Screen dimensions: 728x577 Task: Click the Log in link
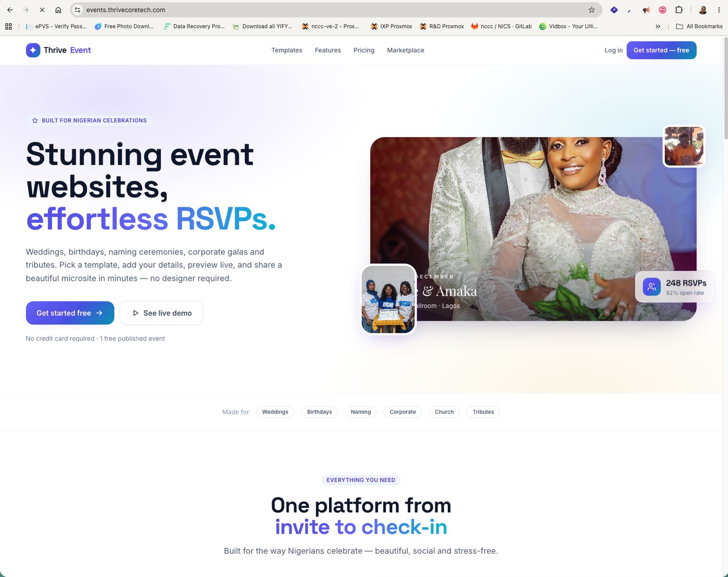[x=613, y=50]
